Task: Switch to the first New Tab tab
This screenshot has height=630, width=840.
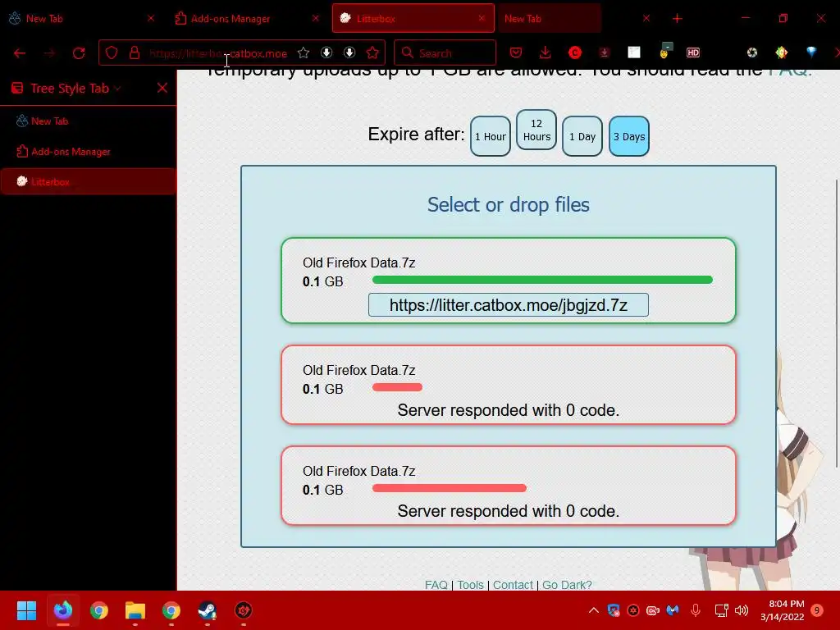Action: [80, 19]
